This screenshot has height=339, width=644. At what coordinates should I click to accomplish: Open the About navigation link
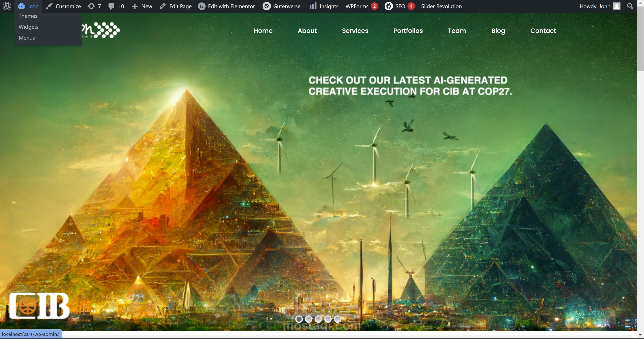coord(307,31)
